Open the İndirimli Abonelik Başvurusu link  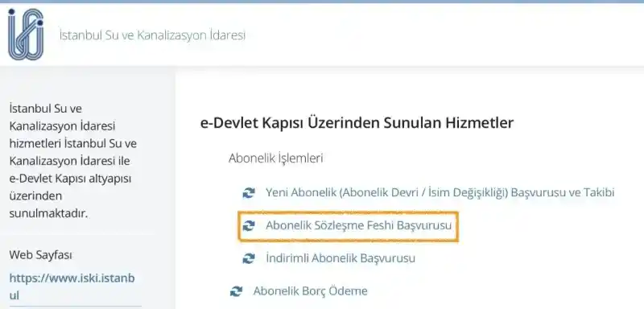341,258
